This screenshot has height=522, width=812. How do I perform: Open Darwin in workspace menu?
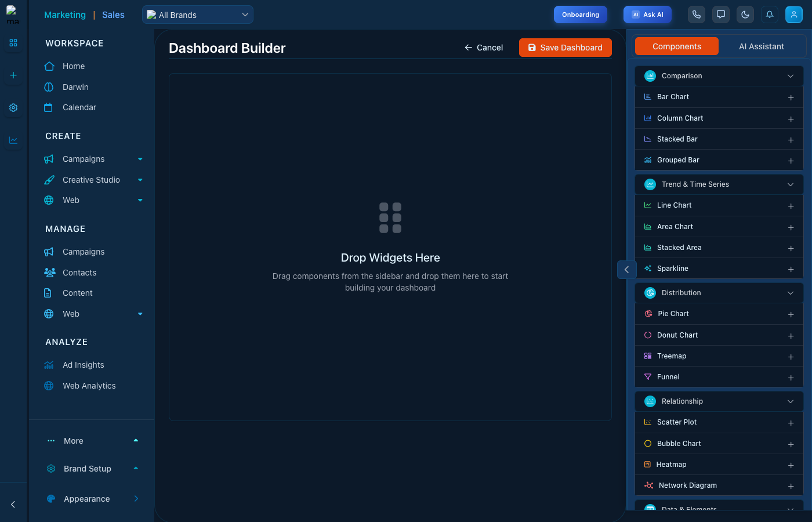[75, 87]
